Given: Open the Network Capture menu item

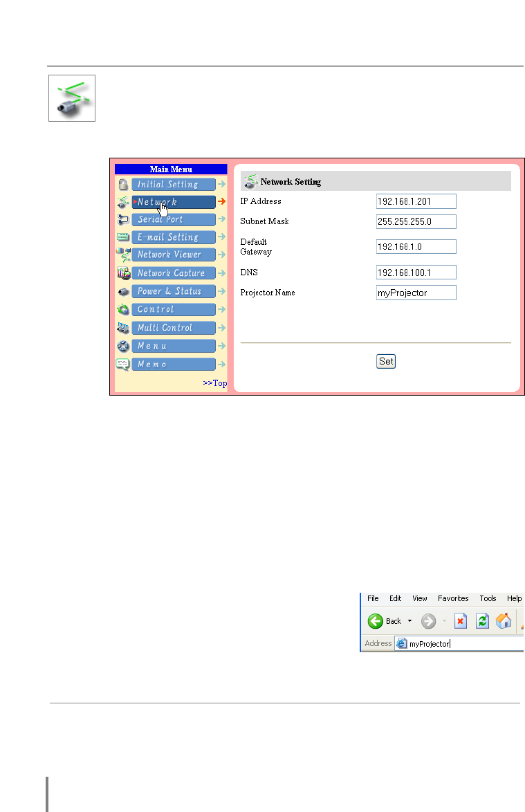Looking at the screenshot, I should point(174,273).
